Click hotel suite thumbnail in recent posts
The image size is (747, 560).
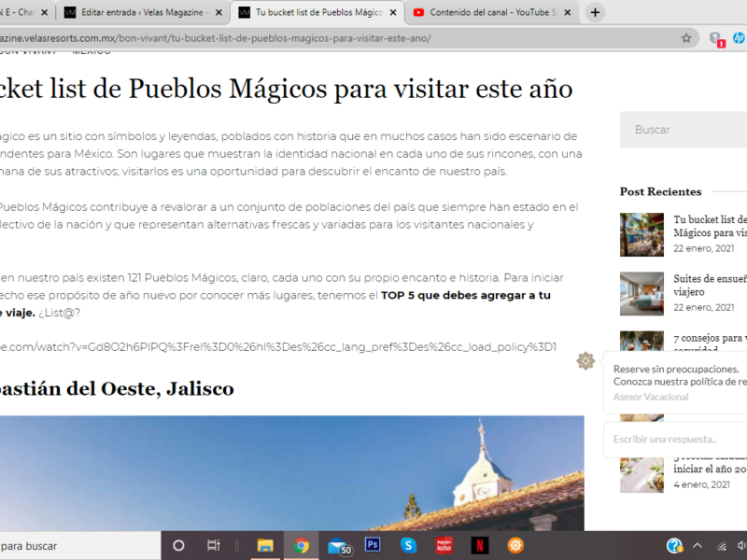pyautogui.click(x=641, y=294)
